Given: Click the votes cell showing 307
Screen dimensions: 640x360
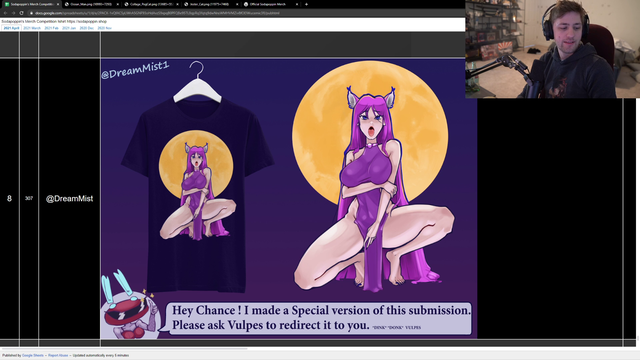Looking at the screenshot, I should pos(29,198).
